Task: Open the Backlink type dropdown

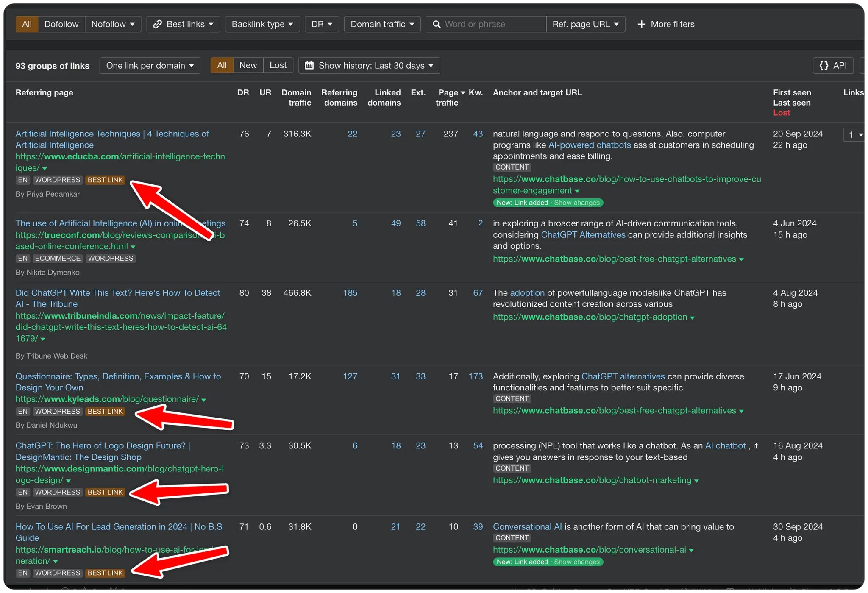Action: pyautogui.click(x=262, y=24)
